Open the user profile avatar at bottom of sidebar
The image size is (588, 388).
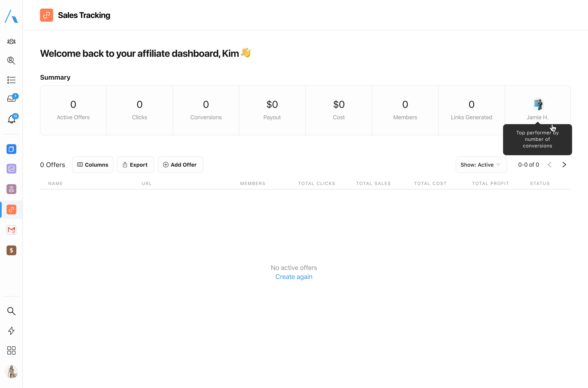click(x=11, y=371)
